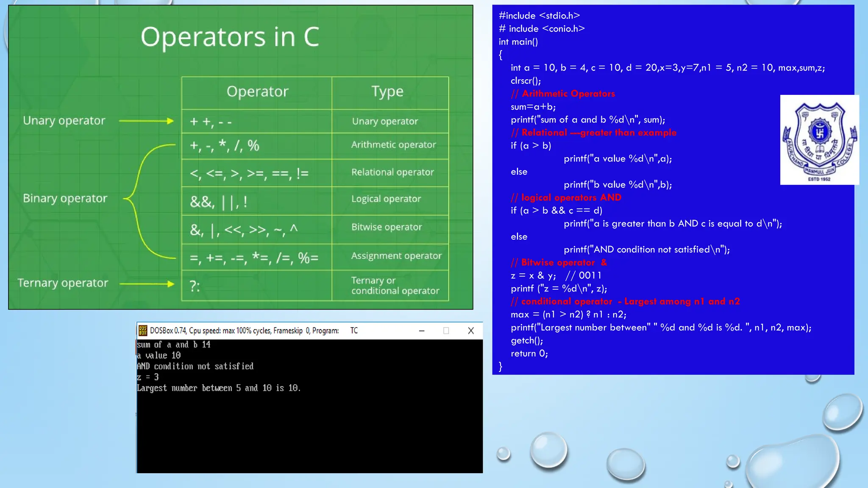868x488 pixels.
Task: Minimize the DOSBox window
Action: 422,331
